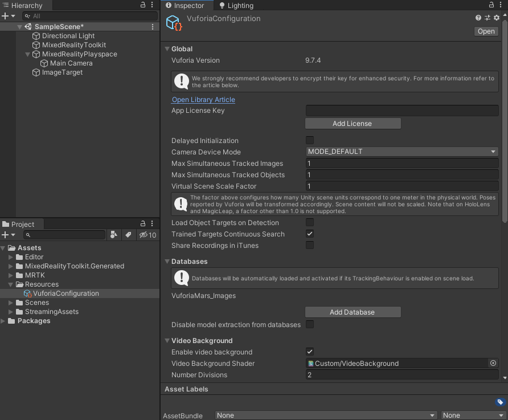Click the SampleScene Unity scene icon
Image resolution: width=508 pixels, height=420 pixels.
[x=28, y=27]
